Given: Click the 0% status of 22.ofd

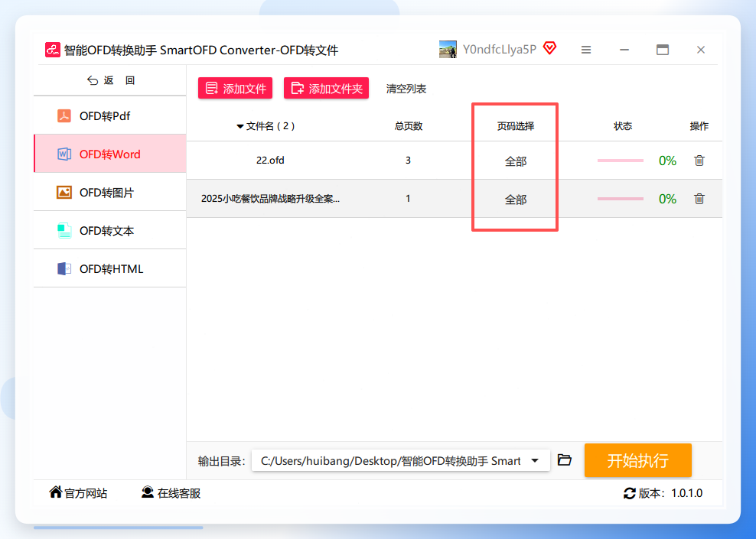Looking at the screenshot, I should (667, 161).
